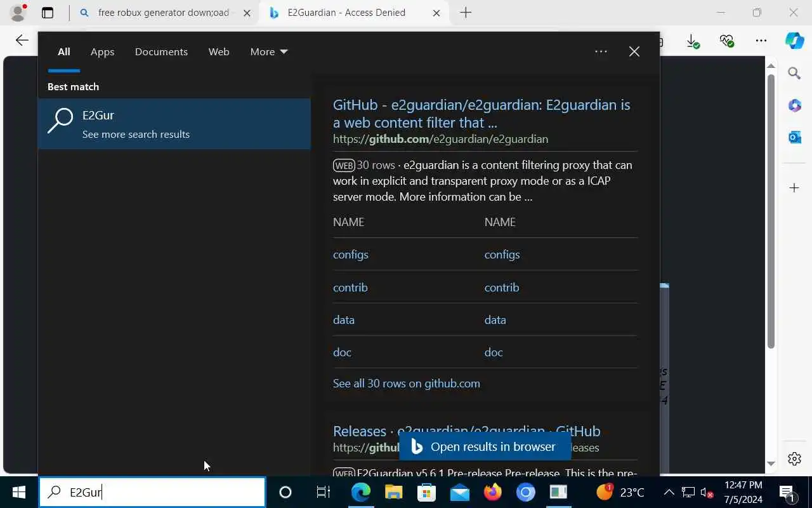Screen dimensions: 812x508
Task: Open doc link in left column
Action: 342,352
